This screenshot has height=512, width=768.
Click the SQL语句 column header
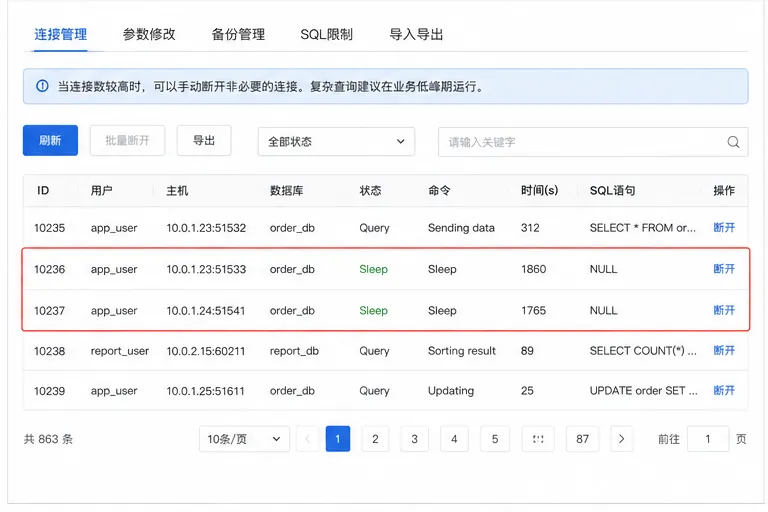pos(612,190)
